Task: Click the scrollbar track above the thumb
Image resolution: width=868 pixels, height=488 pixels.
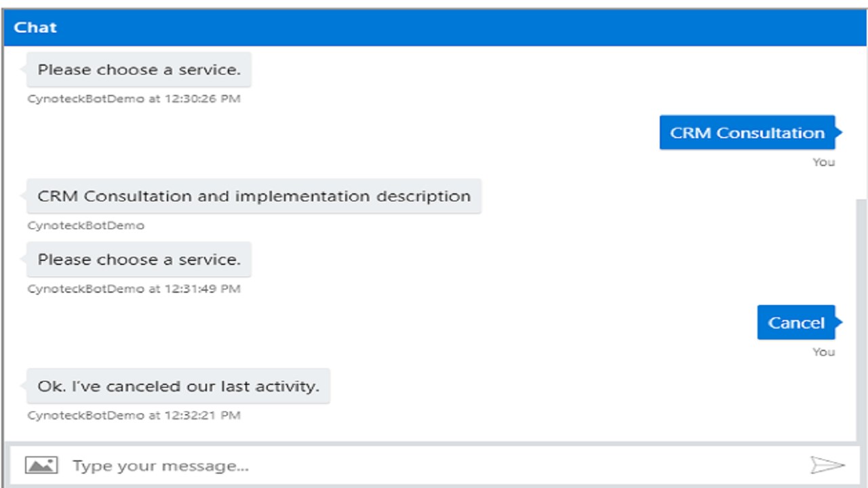Action: click(x=861, y=122)
